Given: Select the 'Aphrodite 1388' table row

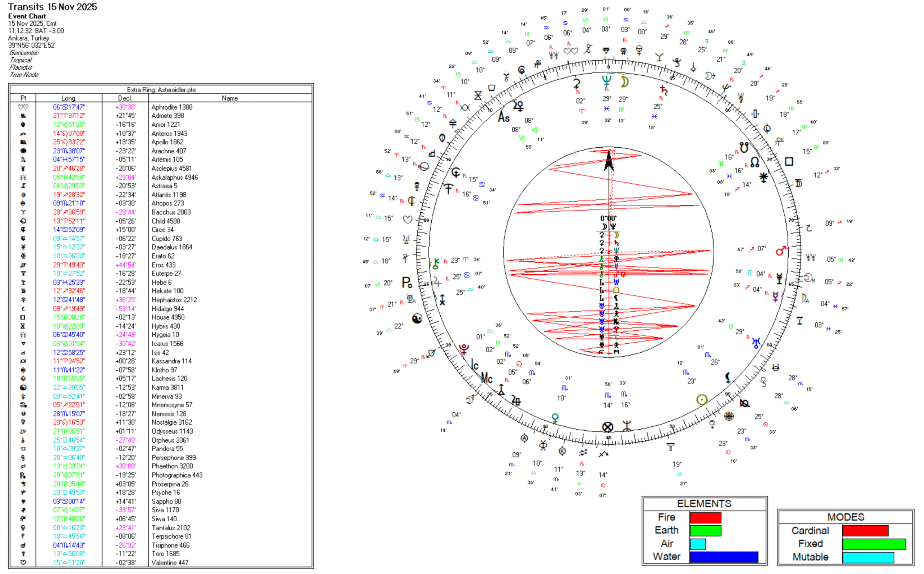Looking at the screenshot, I should (172, 107).
